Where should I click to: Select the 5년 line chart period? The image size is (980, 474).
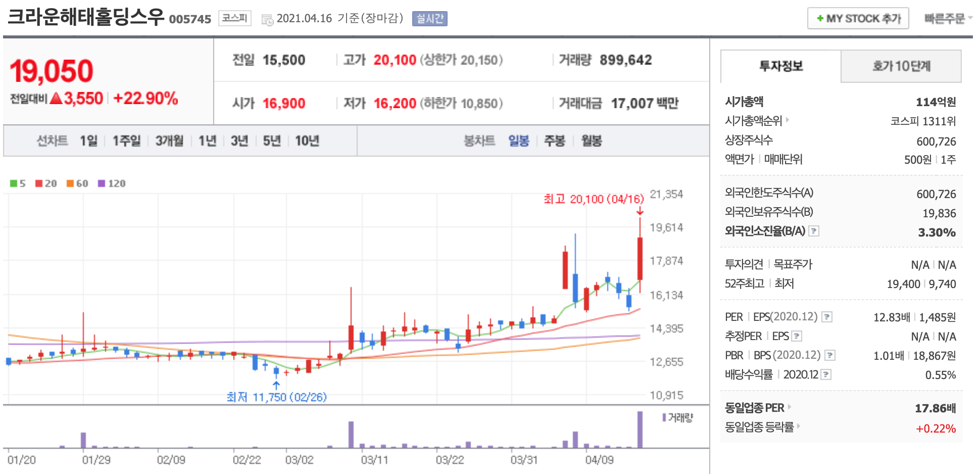[272, 140]
